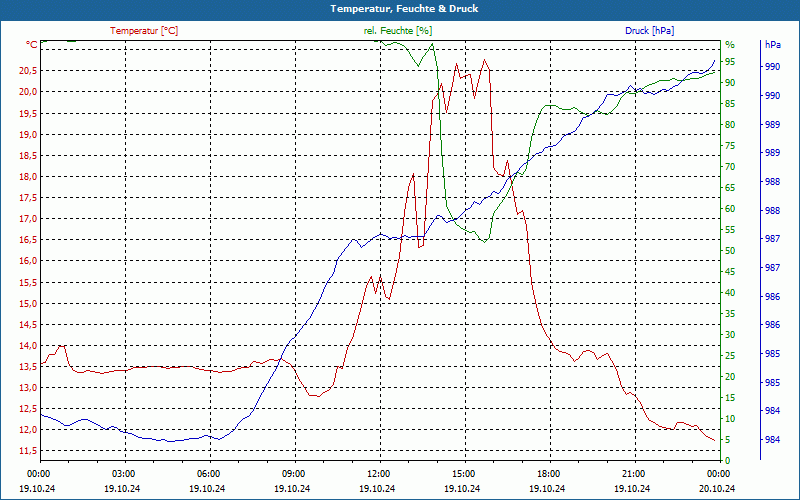Click temperature axis value "20,0"
The width and height of the screenshot is (800, 500).
point(28,92)
